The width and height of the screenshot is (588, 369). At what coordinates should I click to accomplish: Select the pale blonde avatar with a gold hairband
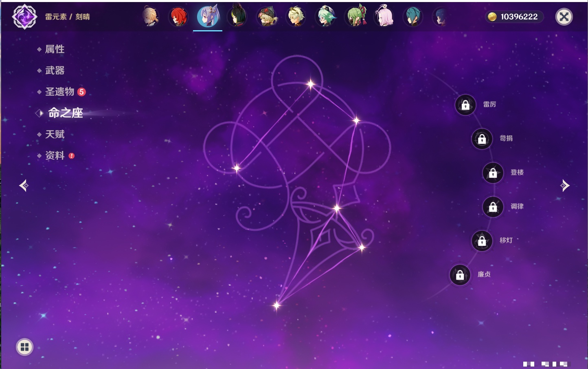[296, 17]
